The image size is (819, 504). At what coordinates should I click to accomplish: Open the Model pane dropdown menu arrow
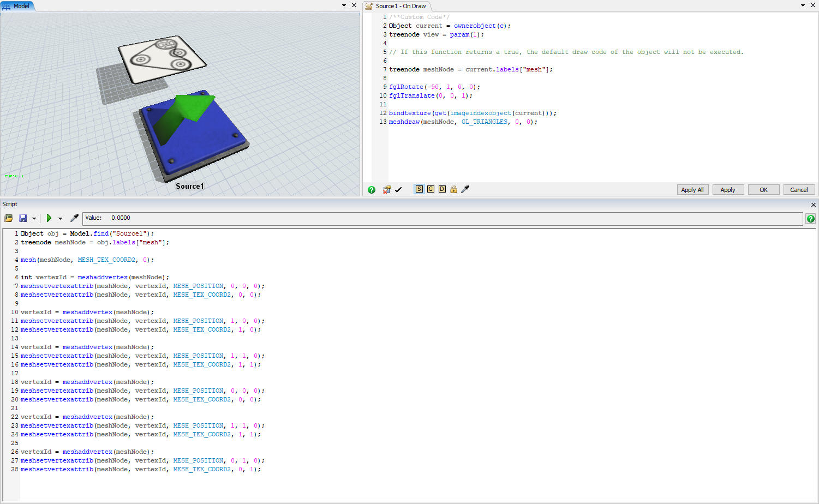pyautogui.click(x=344, y=5)
